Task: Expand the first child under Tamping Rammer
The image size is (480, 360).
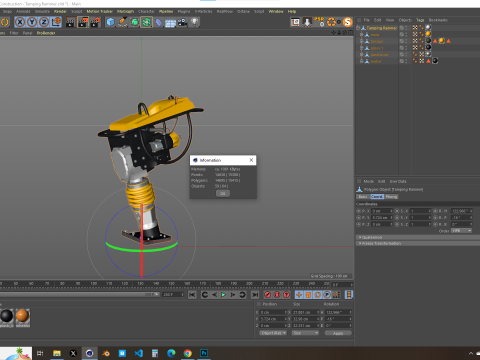Action: point(362,35)
